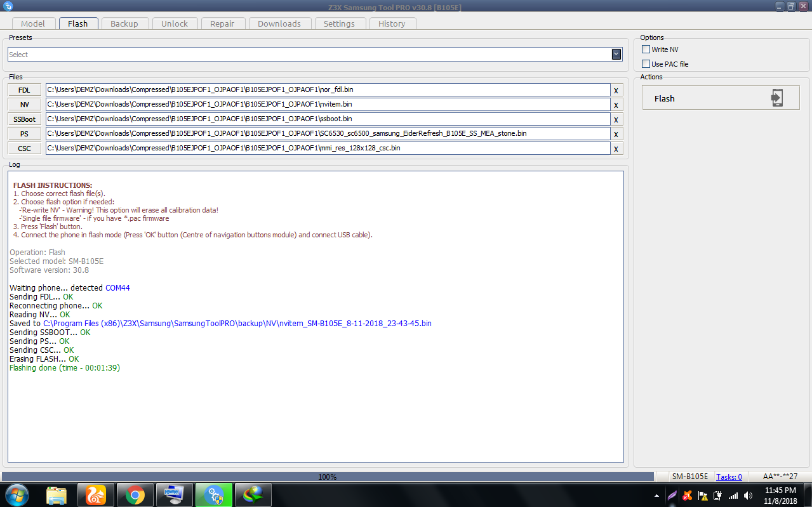Click the SC6530 stone.bin path field
812x507 pixels.
click(x=328, y=133)
